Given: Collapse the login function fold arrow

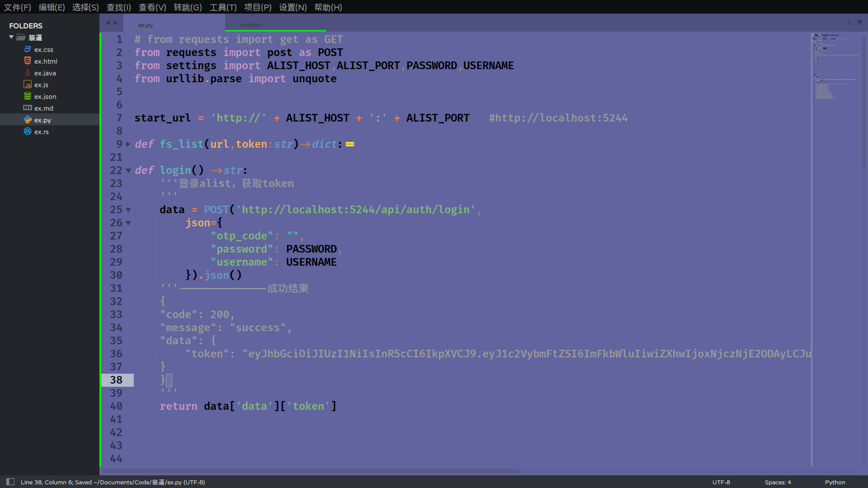Looking at the screenshot, I should coord(128,171).
